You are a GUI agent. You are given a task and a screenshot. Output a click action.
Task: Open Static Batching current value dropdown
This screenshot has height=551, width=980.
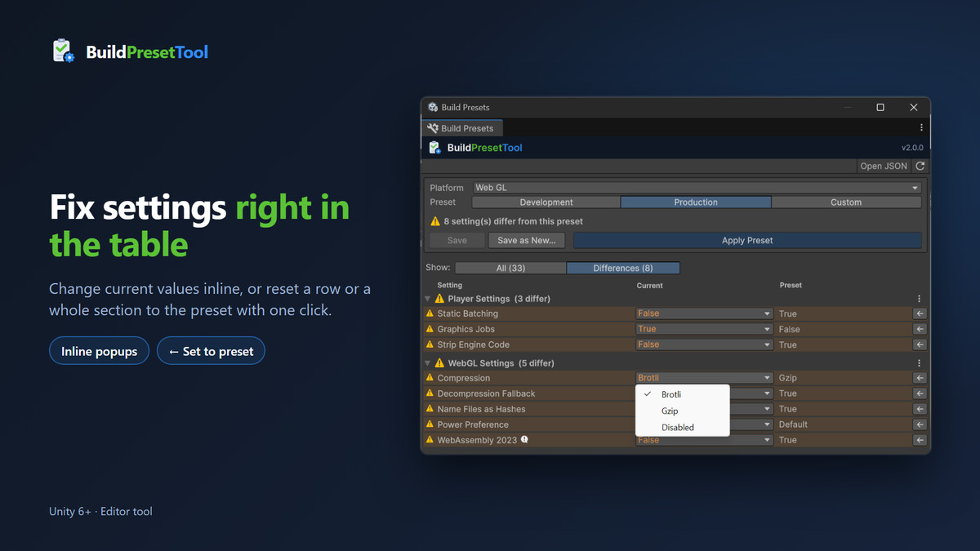(x=704, y=313)
